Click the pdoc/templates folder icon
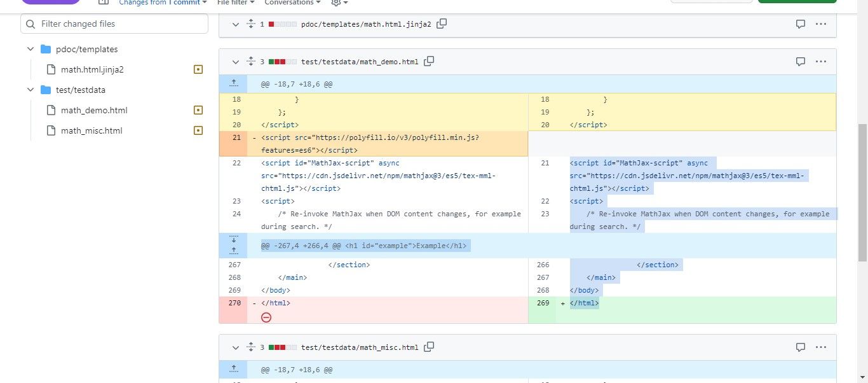This screenshot has width=868, height=383. point(45,49)
